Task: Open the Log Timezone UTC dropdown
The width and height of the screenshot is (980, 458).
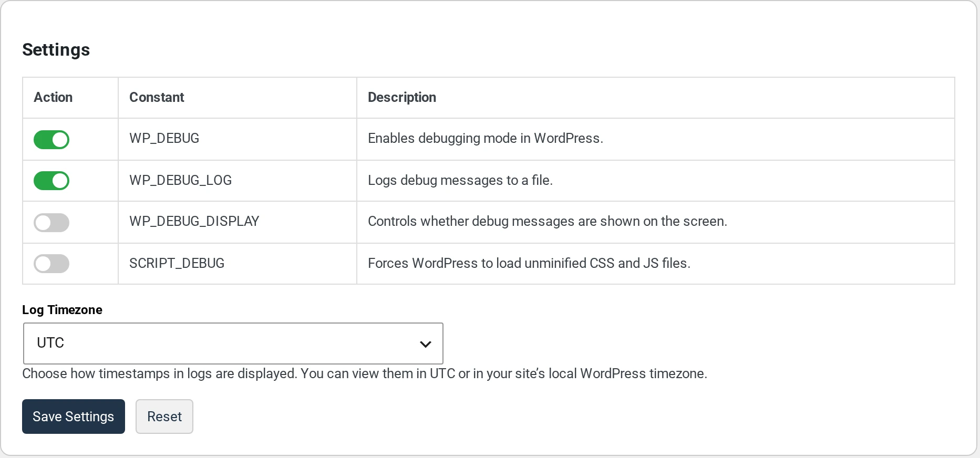Action: (x=233, y=343)
